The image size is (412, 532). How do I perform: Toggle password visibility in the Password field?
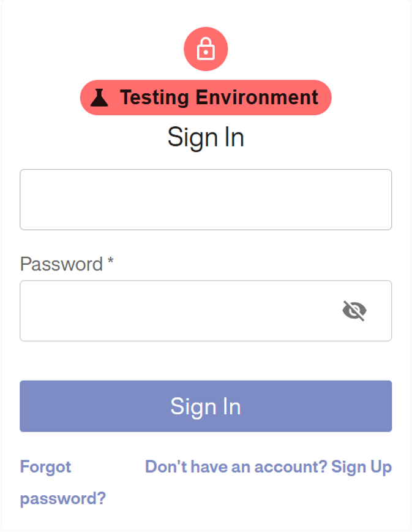tap(354, 311)
